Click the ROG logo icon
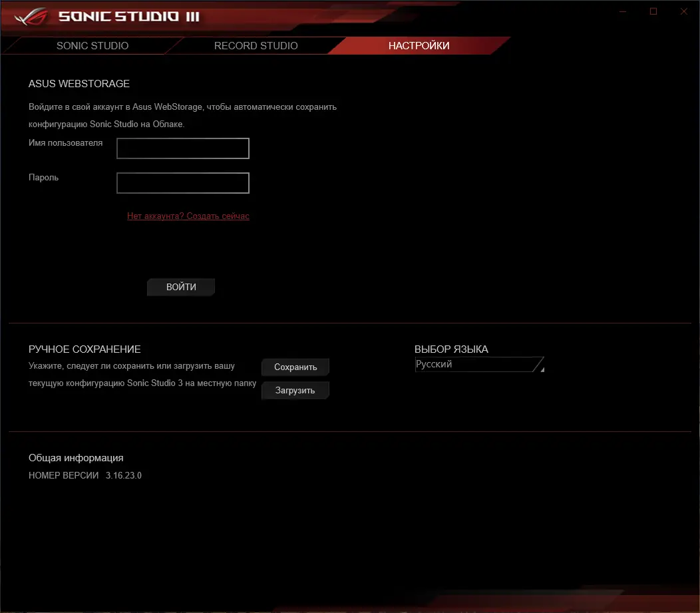This screenshot has width=700, height=613. [x=31, y=17]
